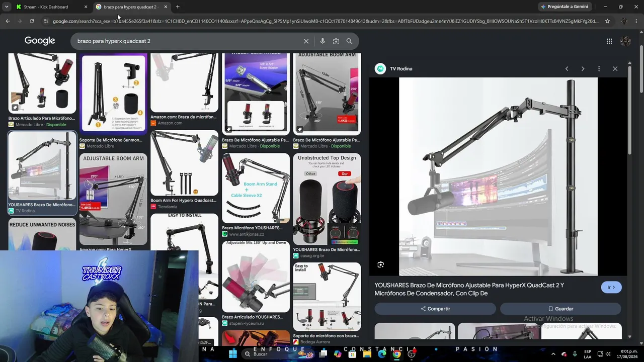Screen dimensions: 644x362
Task: Save the image with the Guardar button
Action: (x=560, y=309)
